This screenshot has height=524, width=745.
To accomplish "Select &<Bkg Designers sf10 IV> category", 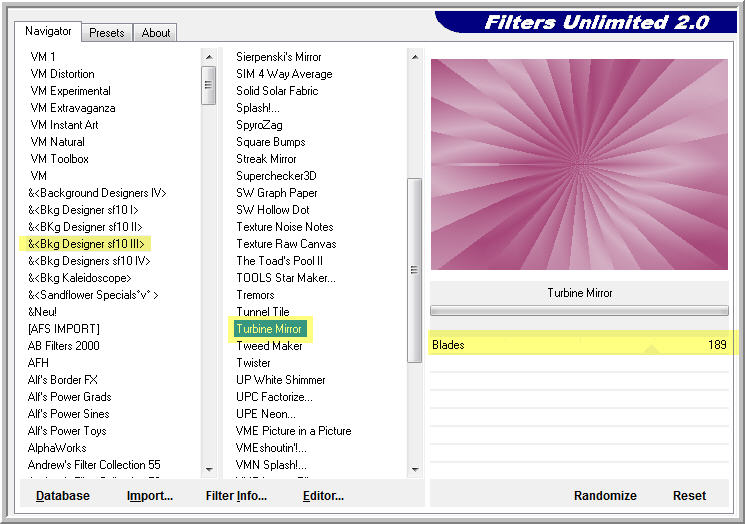I will tap(89, 261).
